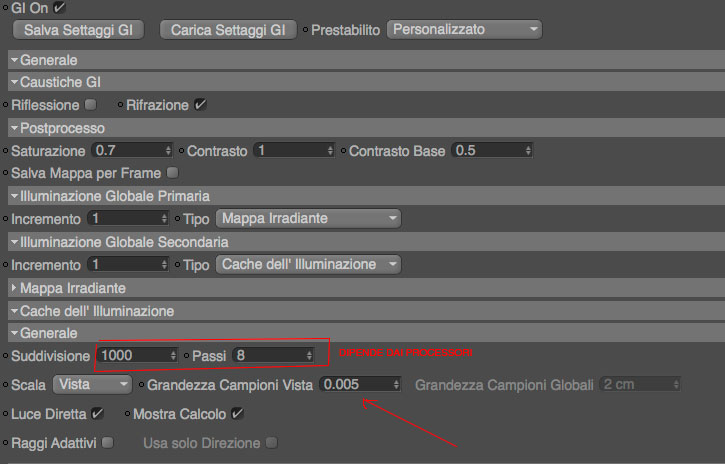Enable the Riflessione checkbox
Screen dimensions: 725x464
(x=91, y=104)
